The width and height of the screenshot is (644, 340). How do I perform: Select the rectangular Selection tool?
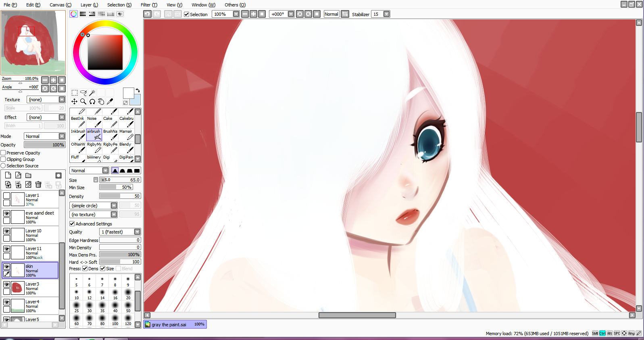click(x=75, y=93)
